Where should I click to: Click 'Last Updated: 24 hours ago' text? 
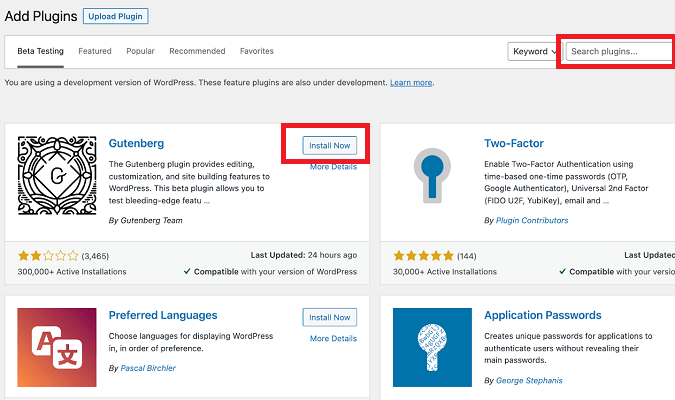(303, 255)
